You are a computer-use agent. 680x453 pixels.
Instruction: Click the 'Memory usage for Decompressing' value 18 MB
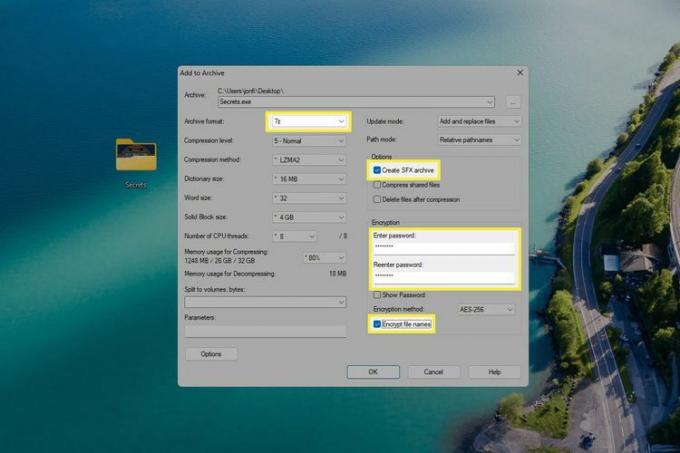coord(337,274)
